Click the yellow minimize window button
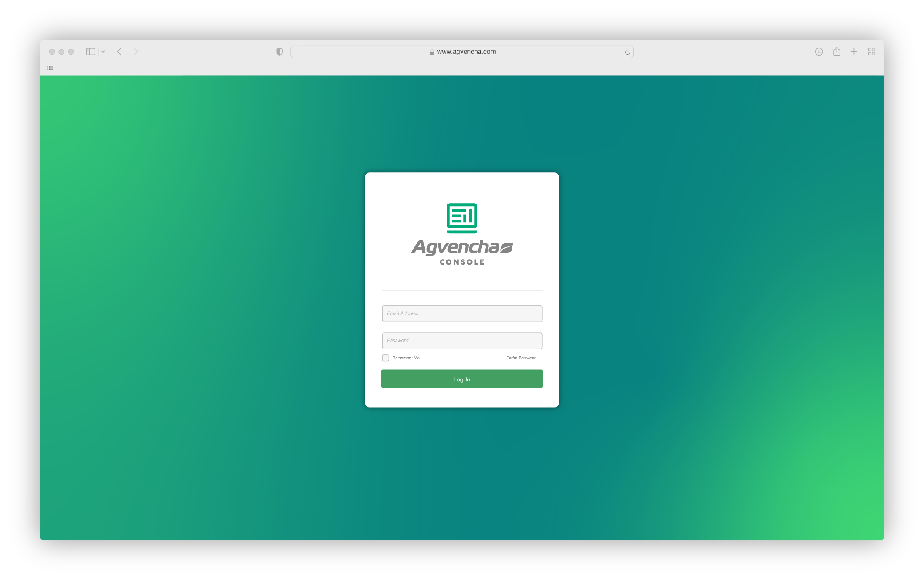 (x=61, y=52)
